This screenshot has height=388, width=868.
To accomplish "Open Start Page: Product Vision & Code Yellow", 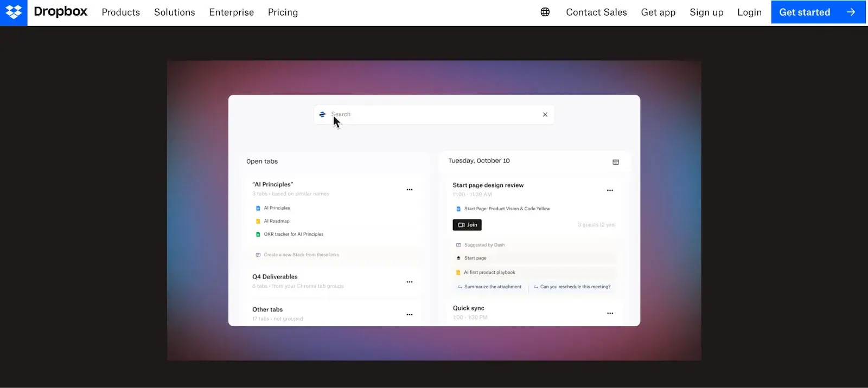I will tap(507, 209).
